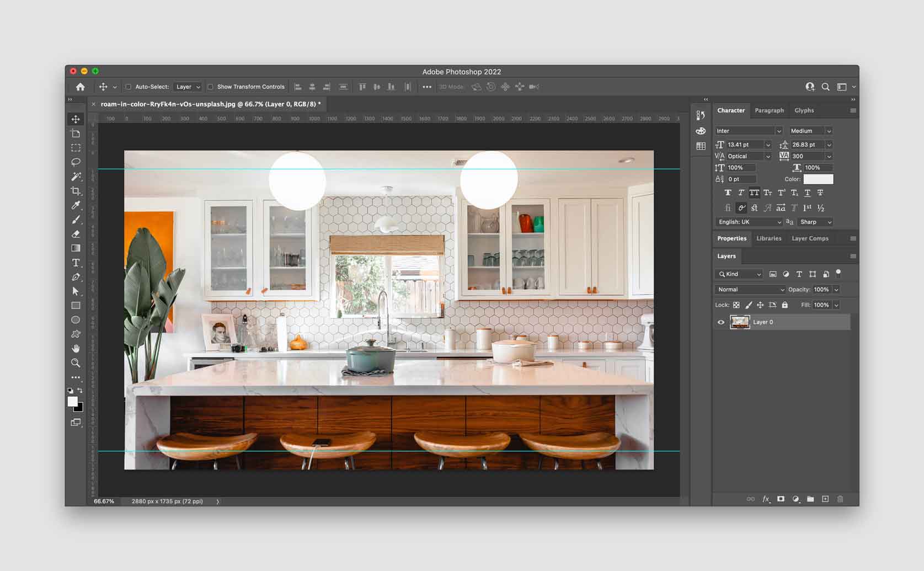
Task: Select the Brush tool
Action: (76, 220)
